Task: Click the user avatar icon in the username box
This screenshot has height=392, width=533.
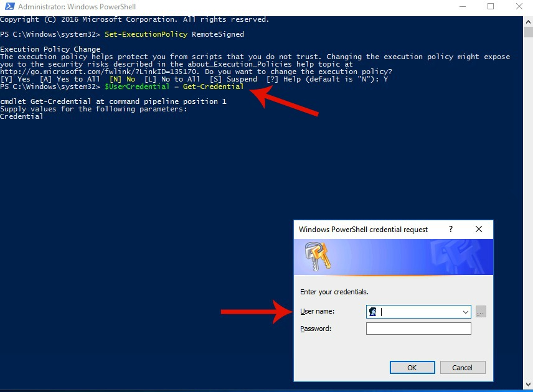Action: (x=373, y=312)
